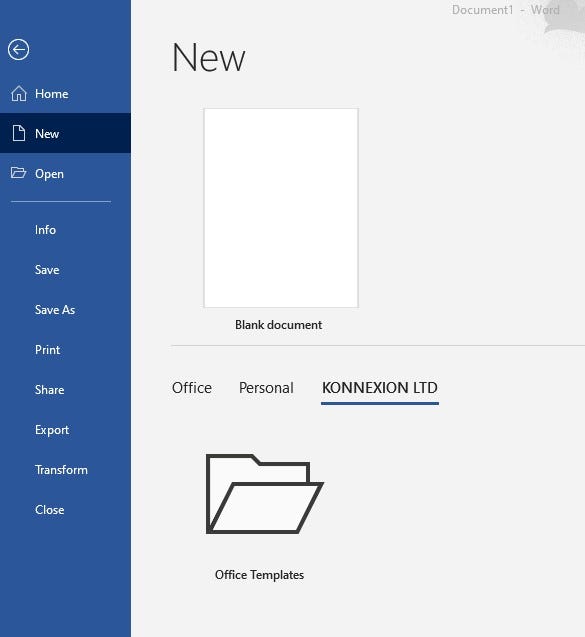Create a Blank document from thumbnail
Screen dimensions: 585x637
tap(281, 208)
